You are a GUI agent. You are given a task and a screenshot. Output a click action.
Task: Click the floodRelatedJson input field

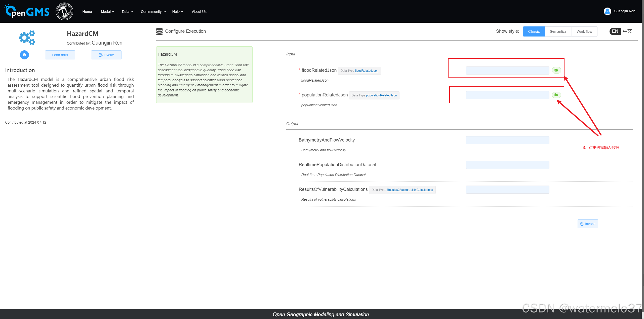tap(507, 70)
